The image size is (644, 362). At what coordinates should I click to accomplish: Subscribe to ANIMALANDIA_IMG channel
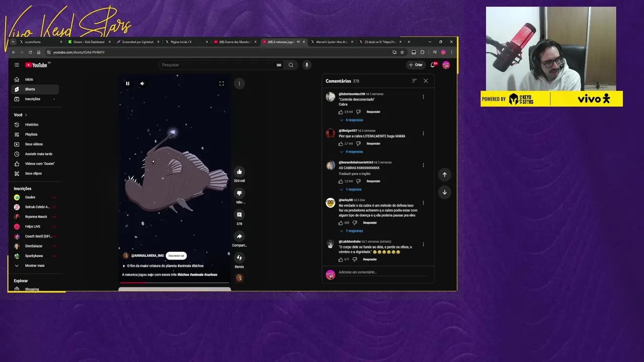point(176,255)
